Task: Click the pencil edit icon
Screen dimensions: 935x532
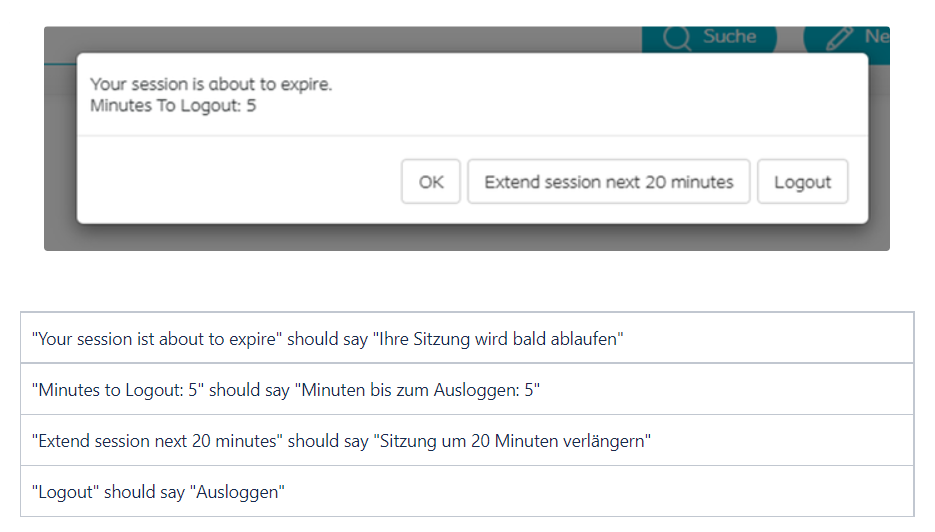Action: [839, 38]
